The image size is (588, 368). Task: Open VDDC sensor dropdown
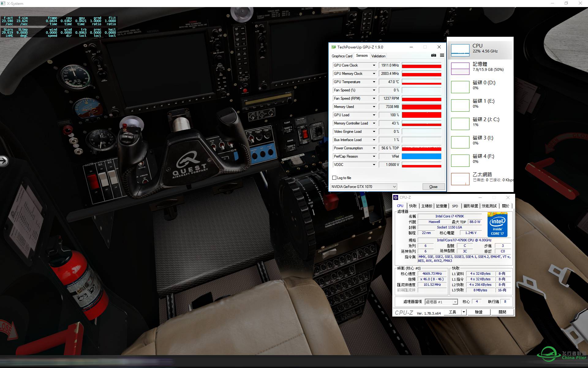tap(374, 165)
